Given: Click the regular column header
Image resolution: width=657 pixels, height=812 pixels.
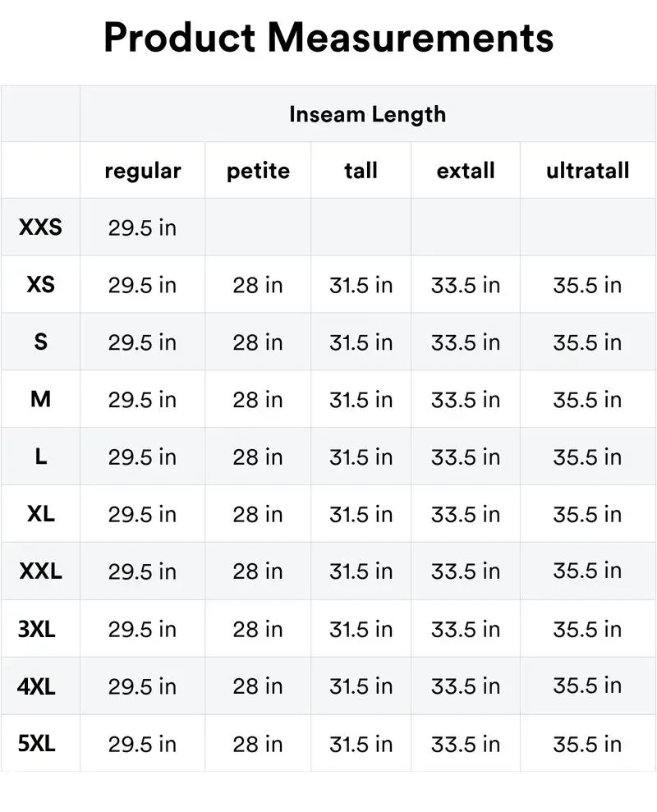Looking at the screenshot, I should click(142, 171).
